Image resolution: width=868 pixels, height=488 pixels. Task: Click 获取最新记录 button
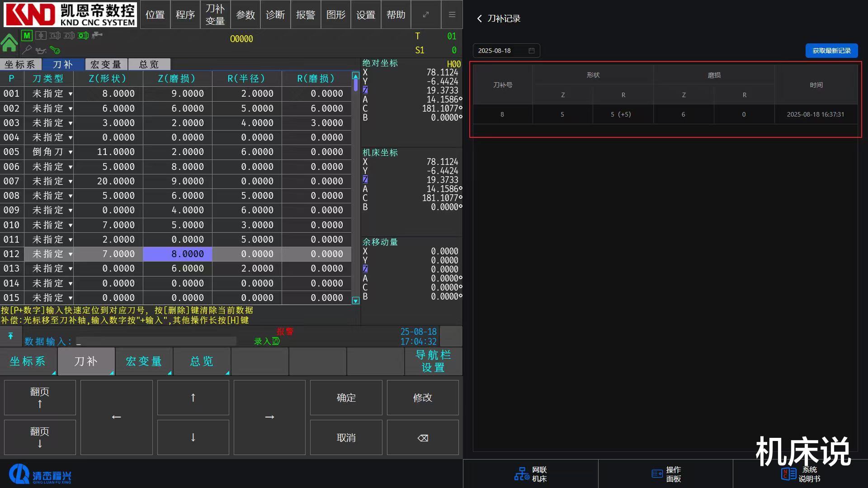(x=831, y=51)
